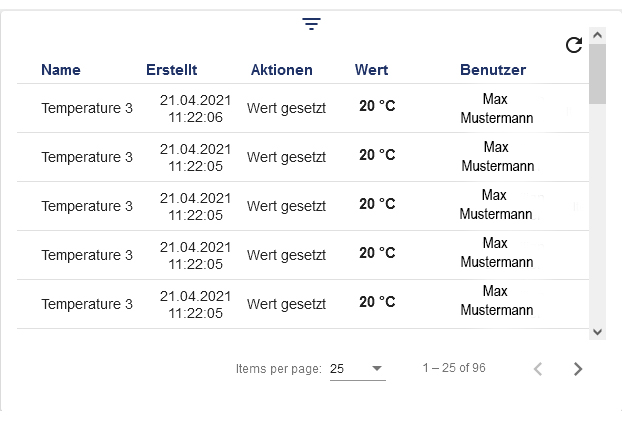This screenshot has height=421, width=622.
Task: Select first Temperature 3 row at 11:22:06
Action: click(87, 108)
